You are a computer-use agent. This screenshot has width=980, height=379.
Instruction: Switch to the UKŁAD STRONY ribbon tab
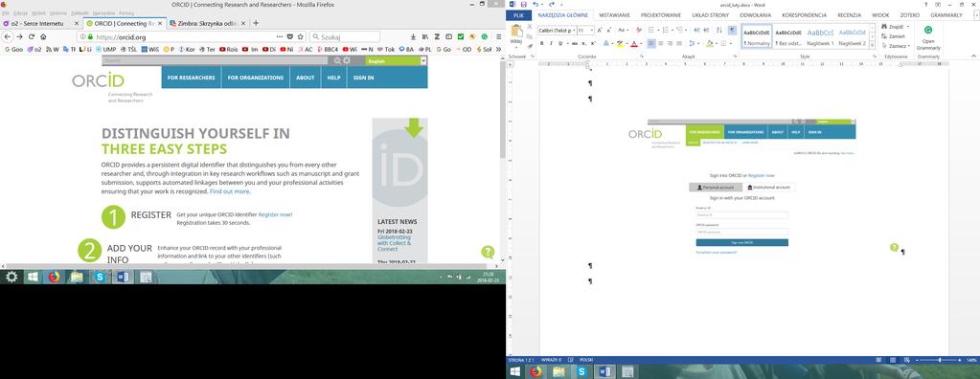pos(711,15)
